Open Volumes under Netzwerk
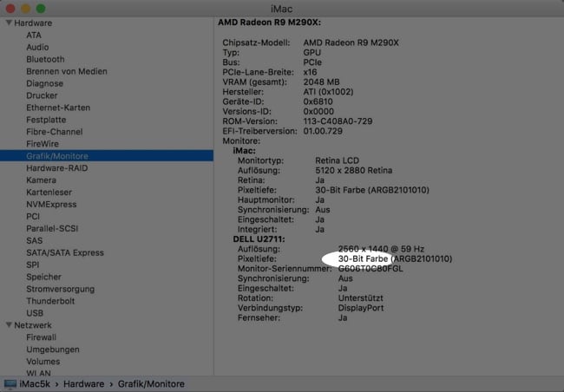This screenshot has height=392, width=564. point(43,362)
